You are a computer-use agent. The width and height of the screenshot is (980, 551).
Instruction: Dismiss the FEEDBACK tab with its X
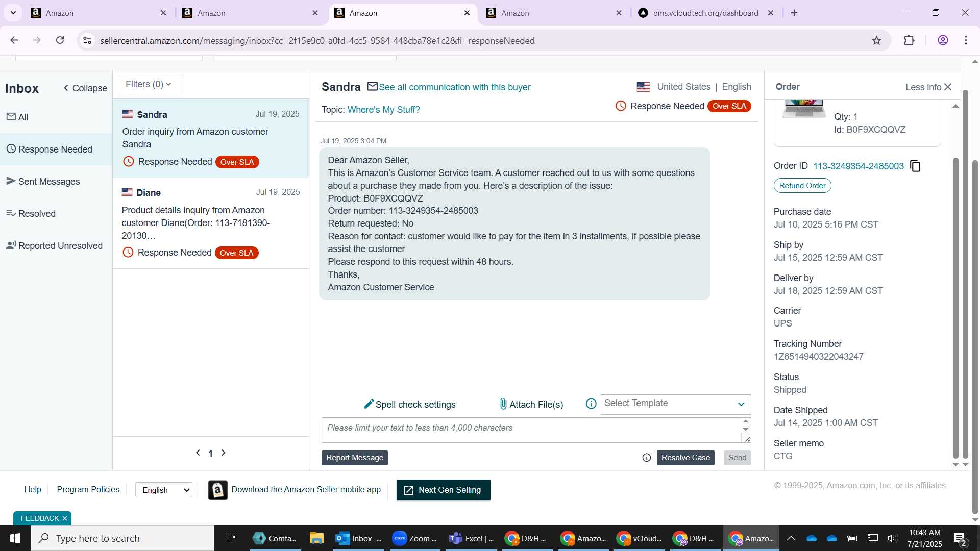point(65,518)
